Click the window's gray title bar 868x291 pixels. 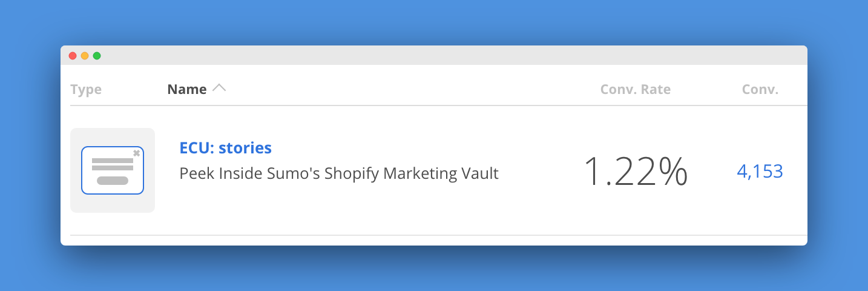click(424, 55)
